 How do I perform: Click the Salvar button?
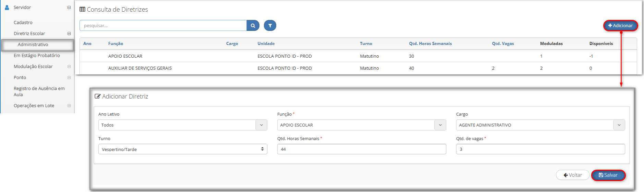click(608, 175)
